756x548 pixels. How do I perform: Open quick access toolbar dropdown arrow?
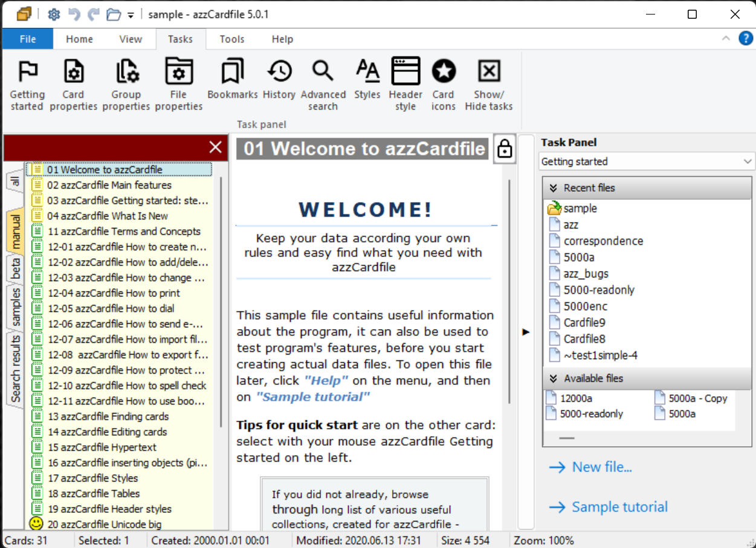(x=131, y=15)
